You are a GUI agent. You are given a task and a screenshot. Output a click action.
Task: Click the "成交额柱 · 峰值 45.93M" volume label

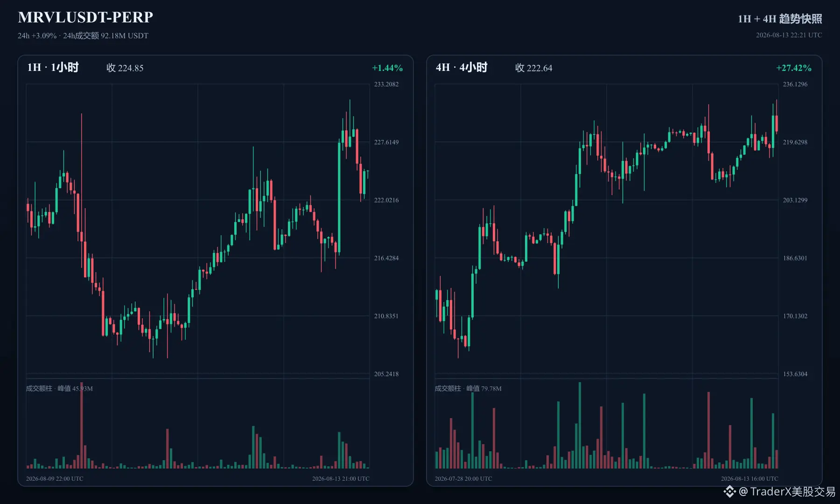(x=59, y=388)
